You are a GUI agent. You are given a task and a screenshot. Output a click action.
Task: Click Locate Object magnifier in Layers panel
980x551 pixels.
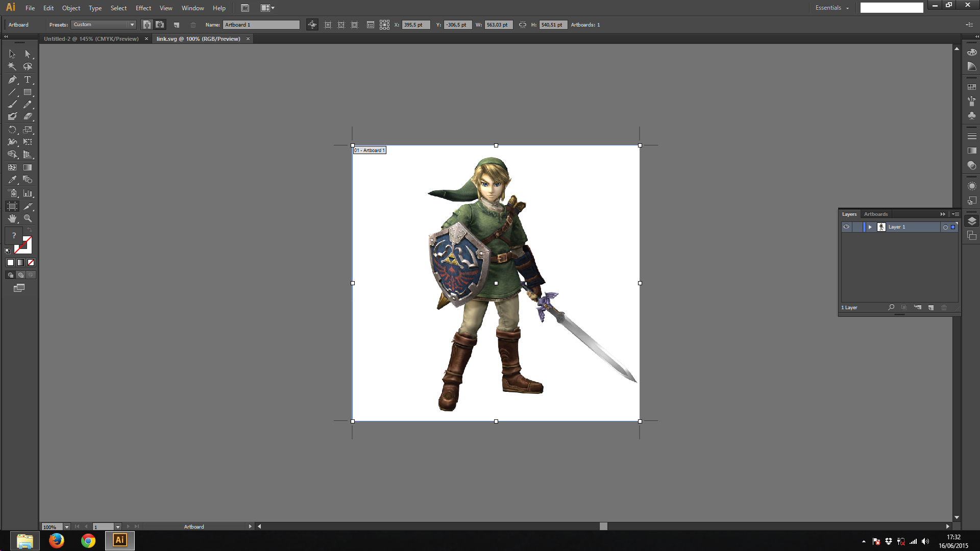(x=891, y=308)
